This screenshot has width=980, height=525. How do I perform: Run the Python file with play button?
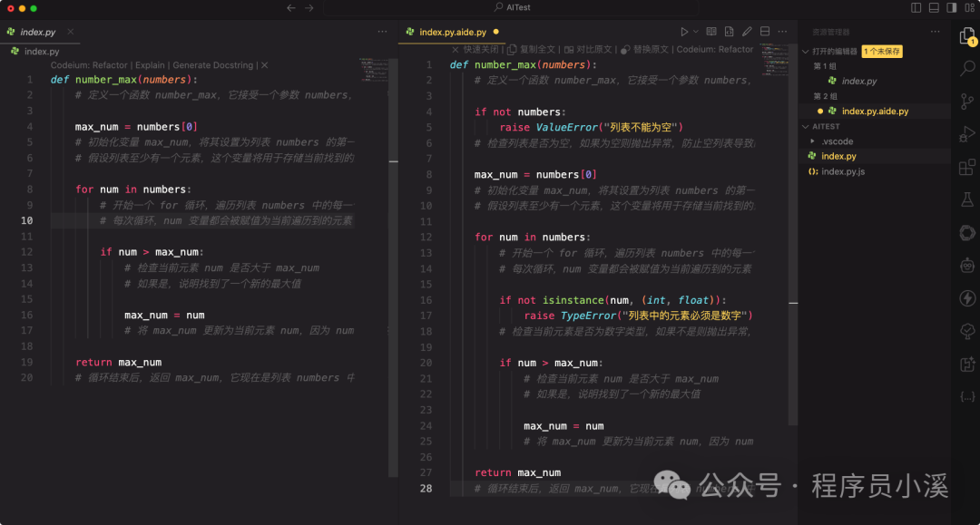click(x=684, y=31)
